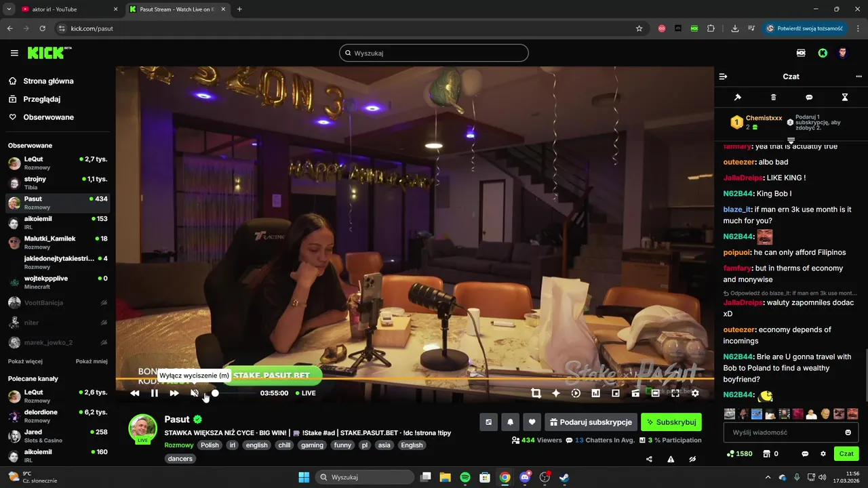This screenshot has height=488, width=868.
Task: Click Podaruj subskrypcje button
Action: pos(591,422)
